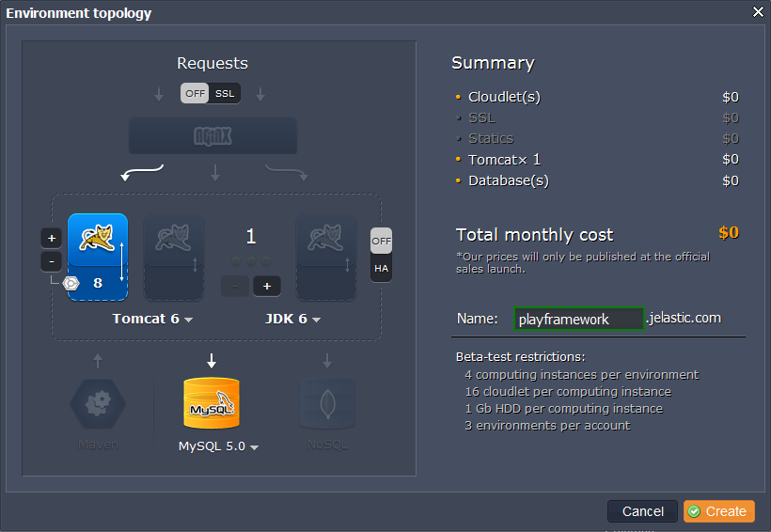Enable the Maven build node icon
This screenshot has height=532, width=771.
point(98,404)
